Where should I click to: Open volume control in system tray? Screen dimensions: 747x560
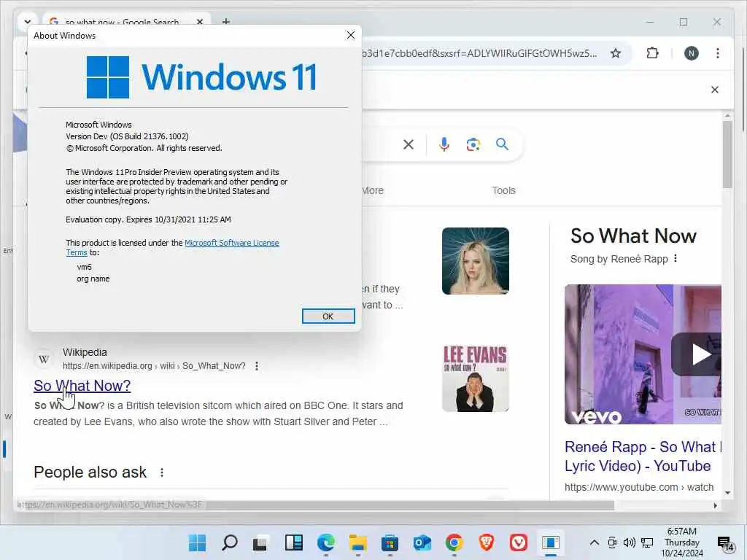click(x=630, y=542)
